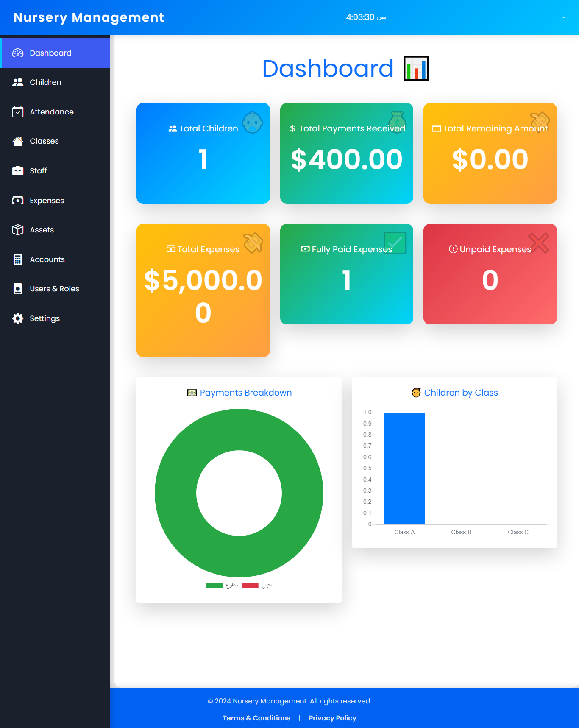Open the Terms & Conditions link
This screenshot has height=728, width=579.
click(256, 718)
